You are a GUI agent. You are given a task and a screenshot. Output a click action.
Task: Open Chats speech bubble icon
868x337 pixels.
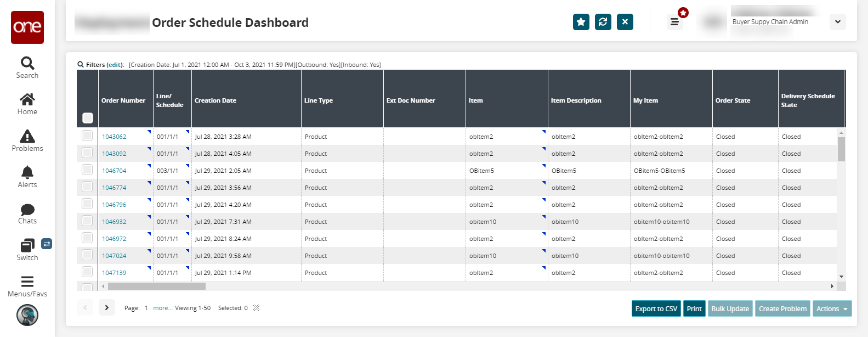(x=27, y=214)
